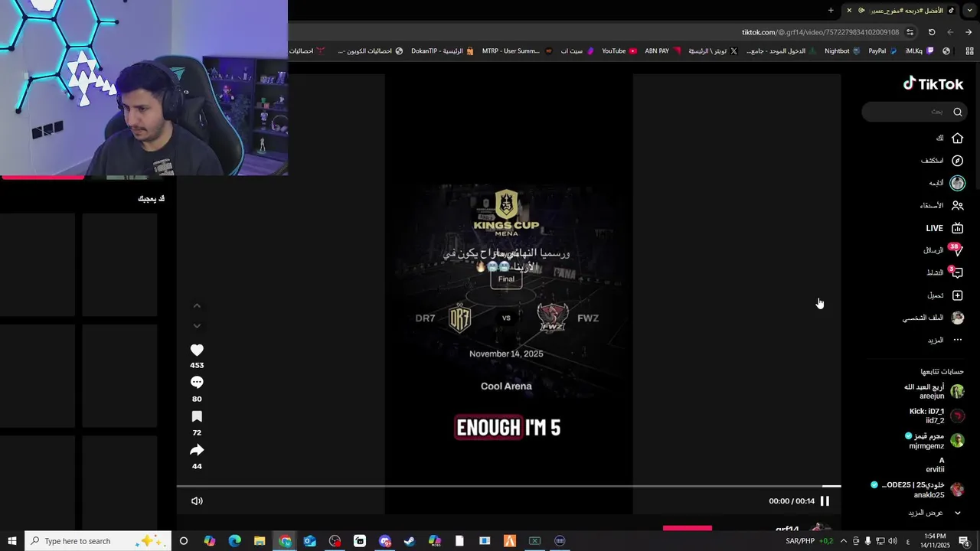
Task: Open the PayPal bookmark
Action: (881, 51)
